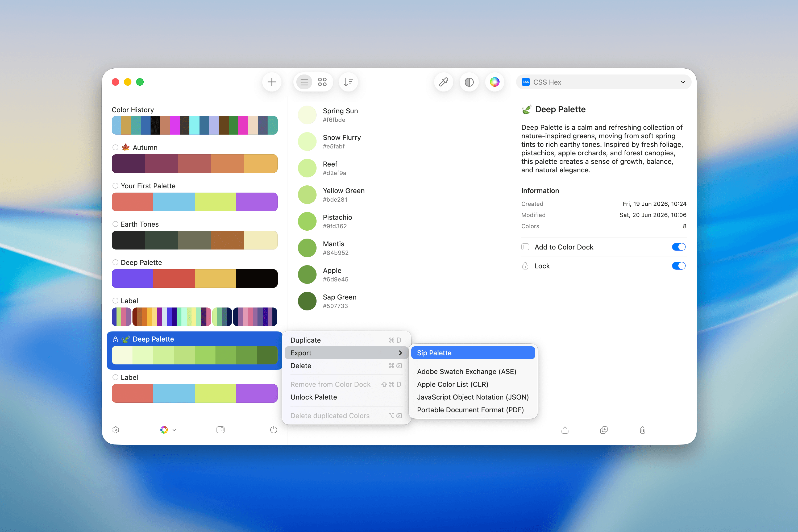This screenshot has height=532, width=798.
Task: Click the Reef color swatch
Action: [x=307, y=168]
